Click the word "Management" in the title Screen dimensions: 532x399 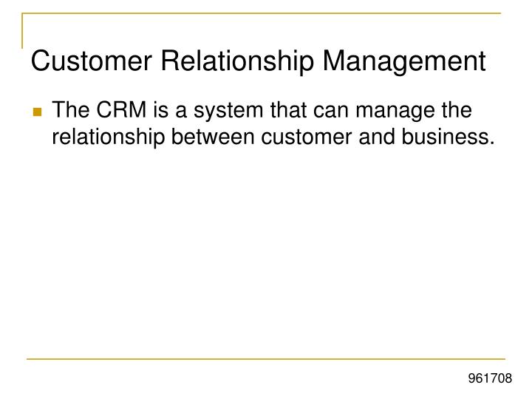point(404,62)
